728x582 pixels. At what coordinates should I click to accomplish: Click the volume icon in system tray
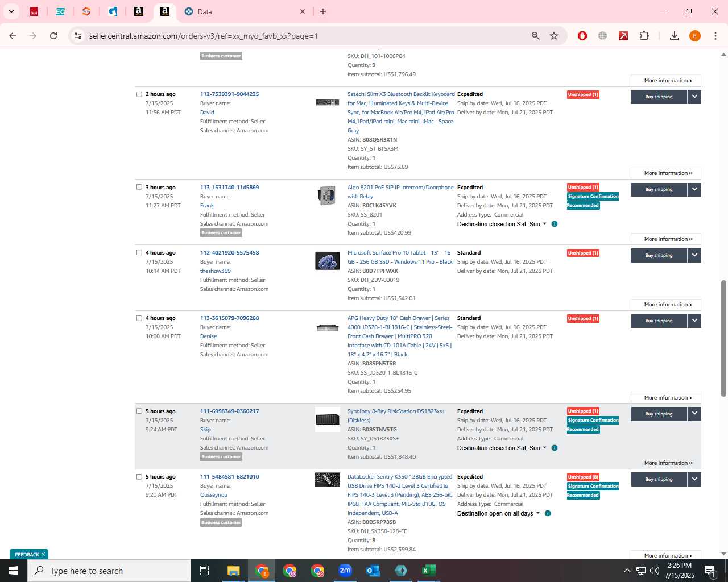pos(655,571)
